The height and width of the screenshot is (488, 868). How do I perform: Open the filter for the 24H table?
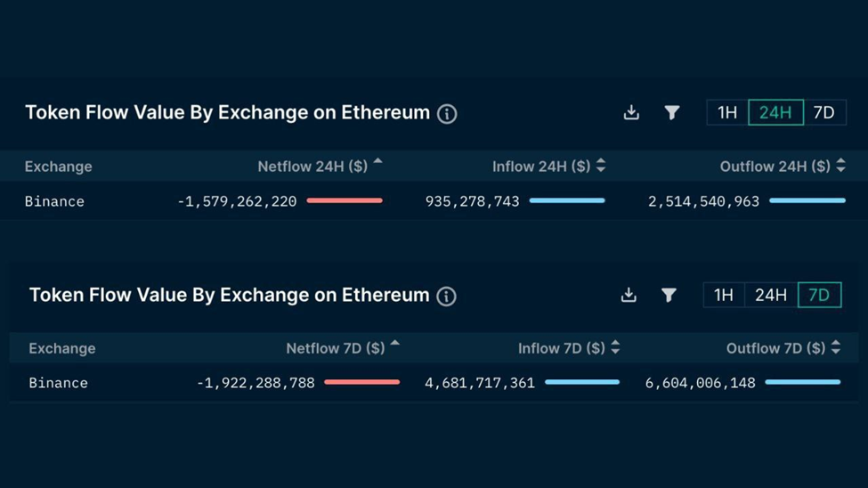click(671, 112)
